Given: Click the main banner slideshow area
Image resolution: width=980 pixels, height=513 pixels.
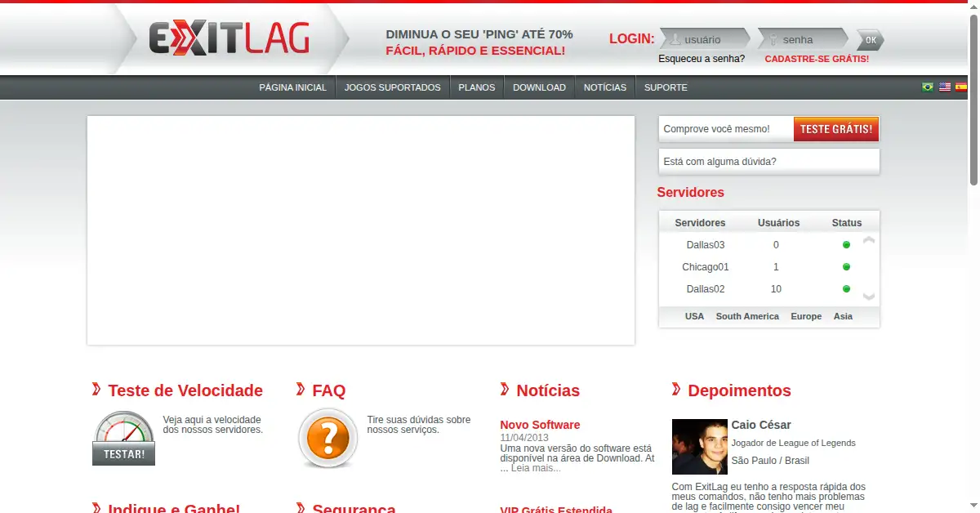Looking at the screenshot, I should coord(361,230).
